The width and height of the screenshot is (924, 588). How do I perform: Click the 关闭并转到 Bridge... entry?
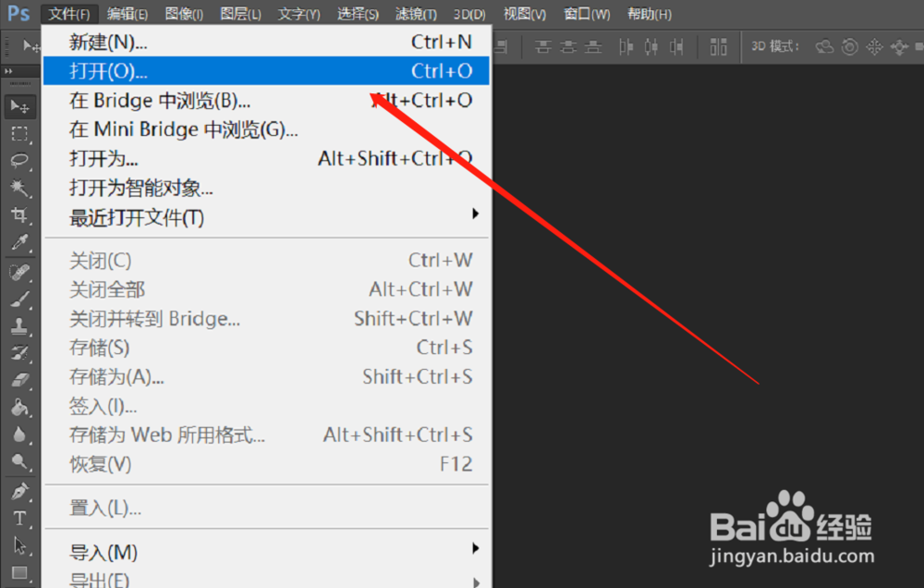click(x=266, y=318)
